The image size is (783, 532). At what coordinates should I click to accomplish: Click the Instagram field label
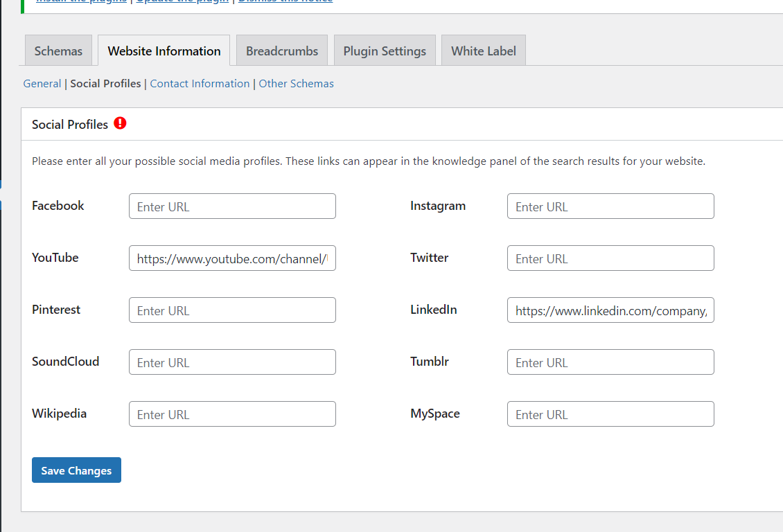click(438, 206)
